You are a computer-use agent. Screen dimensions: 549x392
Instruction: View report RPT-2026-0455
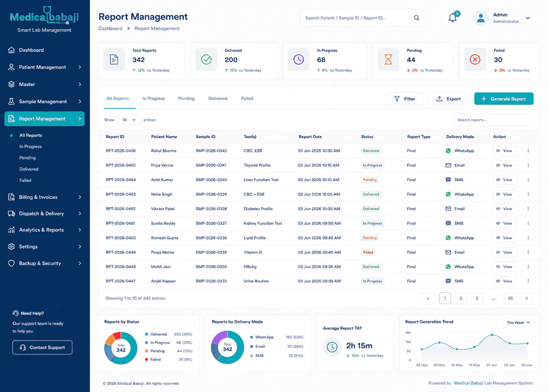coord(504,165)
